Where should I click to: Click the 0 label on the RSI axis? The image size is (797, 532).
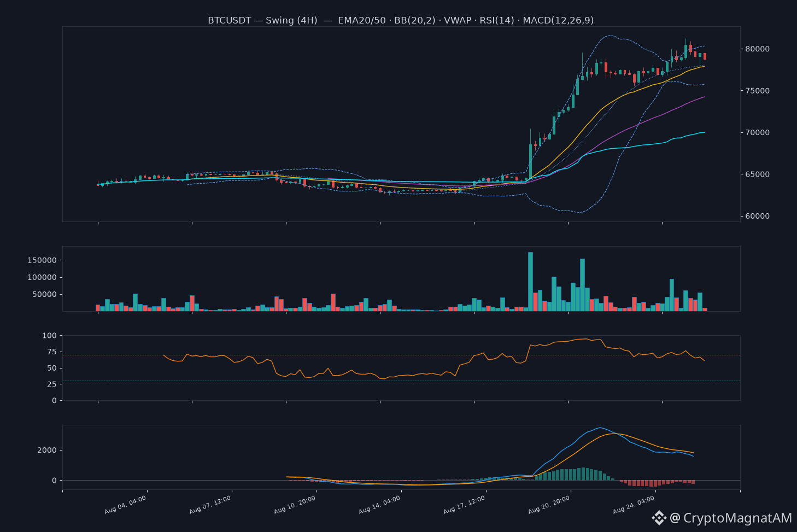tap(55, 401)
